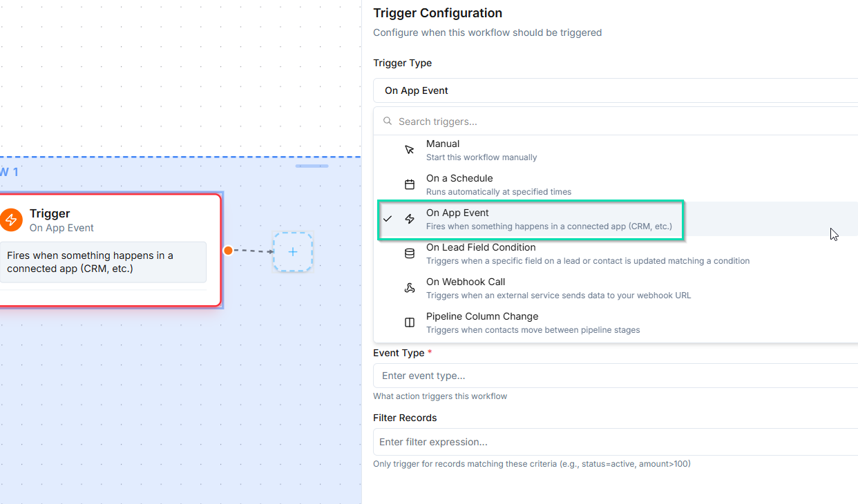Screen dimensions: 858x504
Task: Focus the Search triggers field
Action: coord(622,122)
